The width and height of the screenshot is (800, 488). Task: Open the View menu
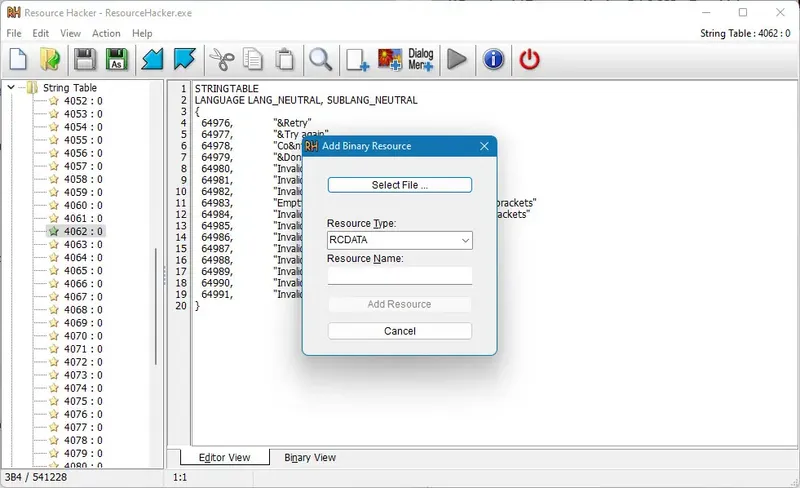click(x=70, y=33)
